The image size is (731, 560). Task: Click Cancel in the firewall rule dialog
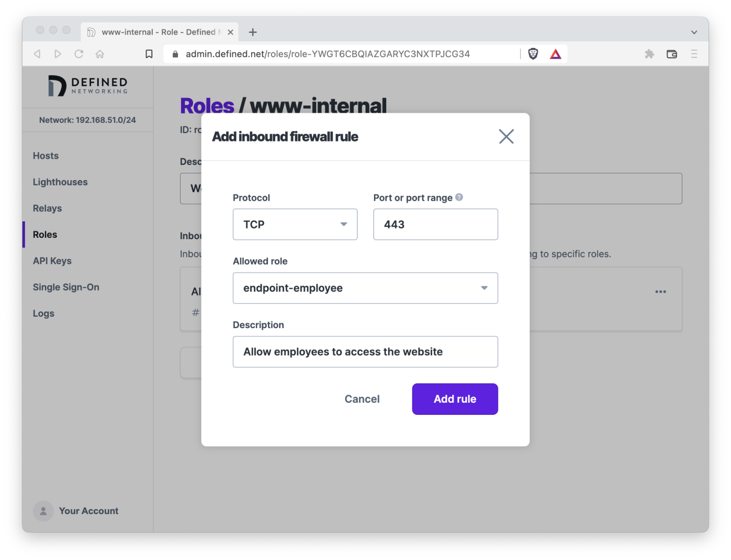(362, 399)
